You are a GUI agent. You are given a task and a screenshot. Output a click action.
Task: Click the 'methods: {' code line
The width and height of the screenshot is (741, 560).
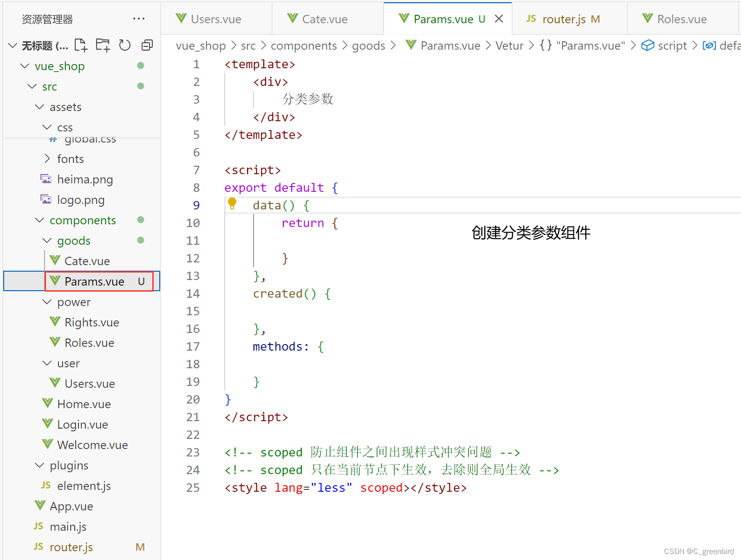coord(288,346)
